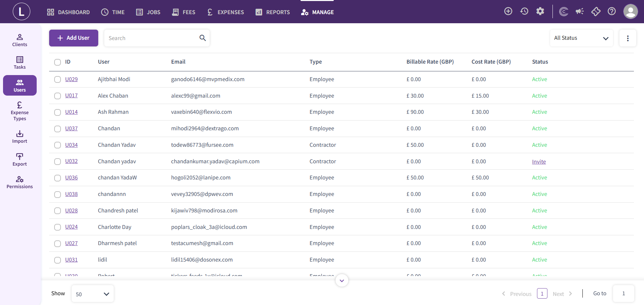Open the Dashboard menu

point(68,12)
